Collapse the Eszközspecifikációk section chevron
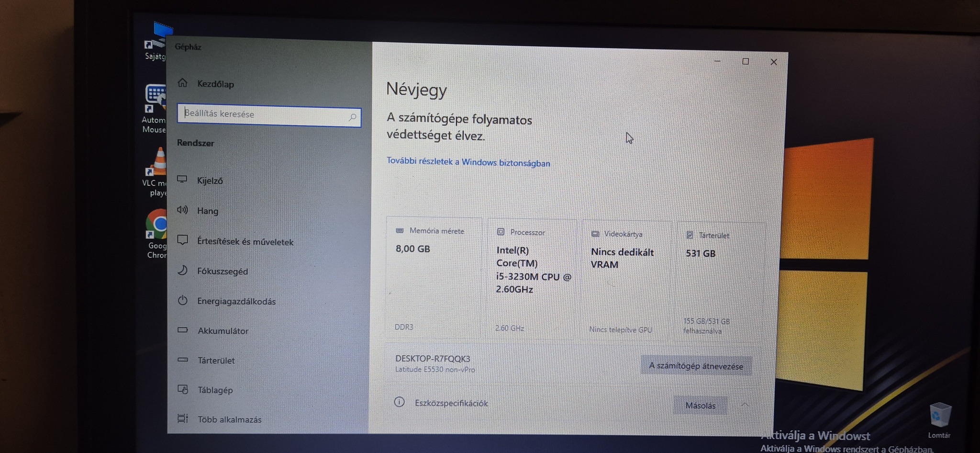Viewport: 980px width, 453px height. coord(745,405)
